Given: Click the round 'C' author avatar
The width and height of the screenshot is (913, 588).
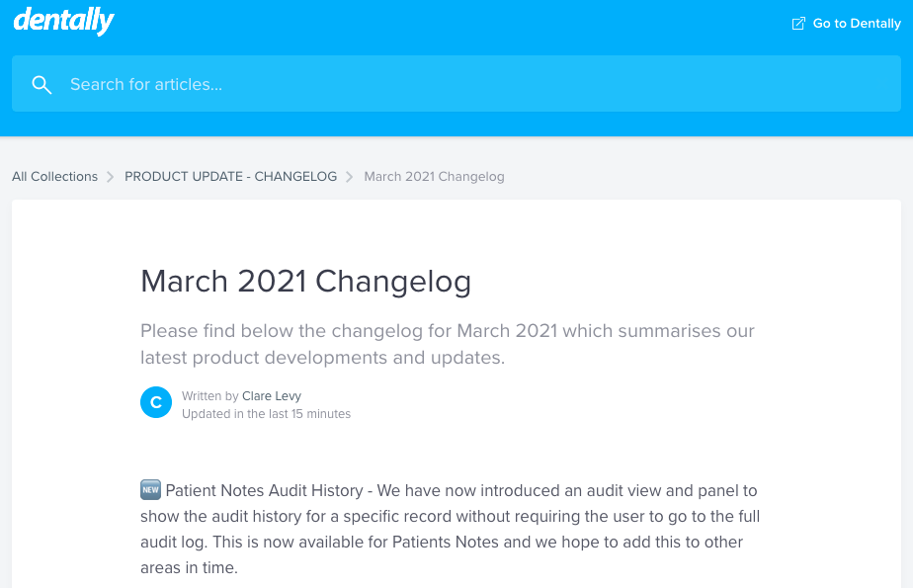Looking at the screenshot, I should click(156, 403).
